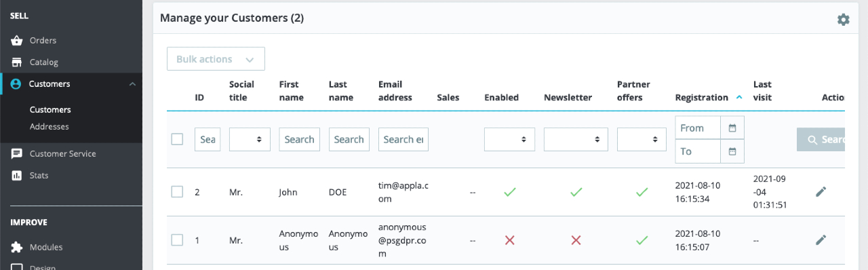Select the Customers submenu item
This screenshot has height=270, width=868.
[50, 109]
